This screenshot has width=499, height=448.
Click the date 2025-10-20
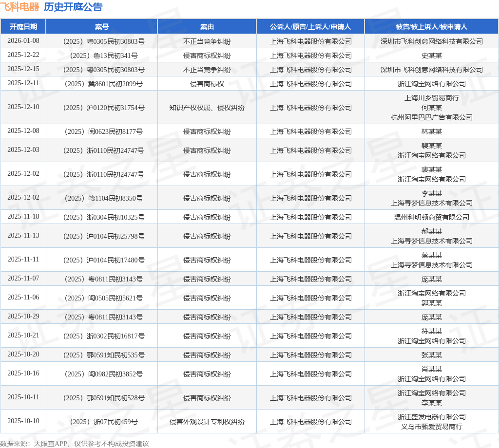pyautogui.click(x=23, y=354)
